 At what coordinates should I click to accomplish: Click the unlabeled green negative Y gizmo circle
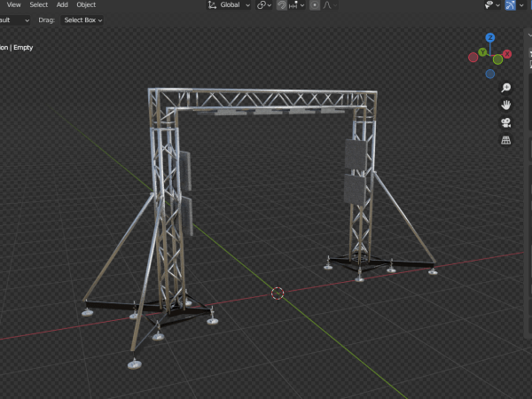coord(497,59)
